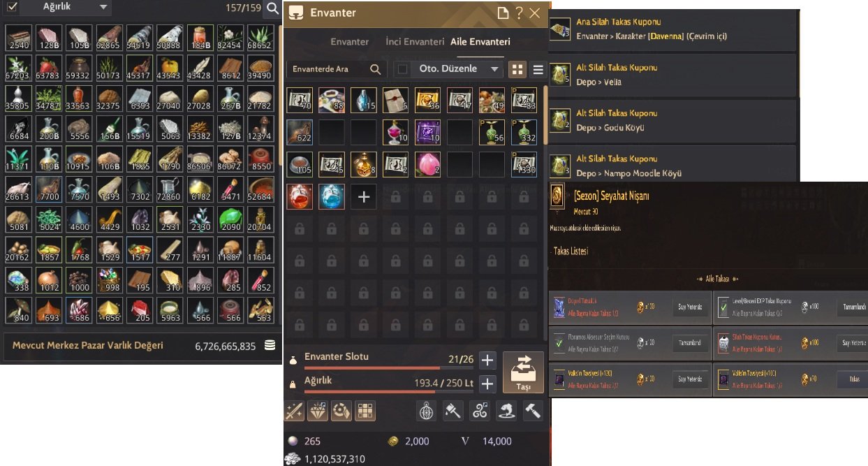Switch to İnci Envanteri tab

pos(415,42)
